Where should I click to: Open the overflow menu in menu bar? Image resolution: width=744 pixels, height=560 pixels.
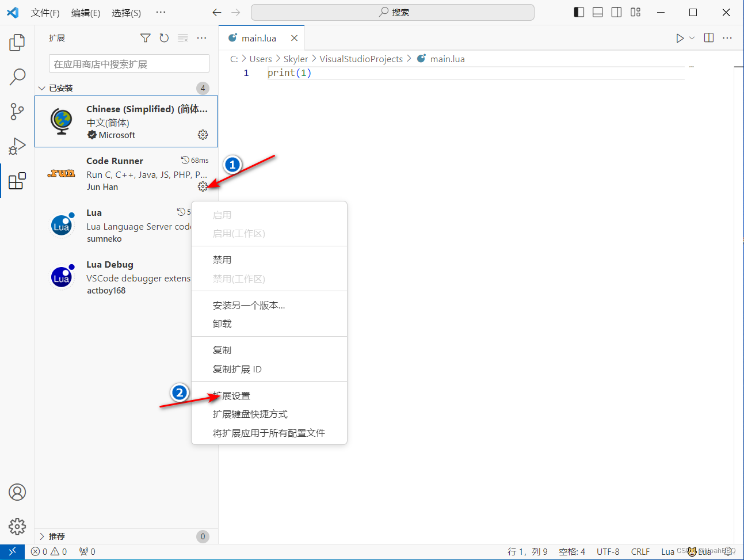pyautogui.click(x=161, y=12)
